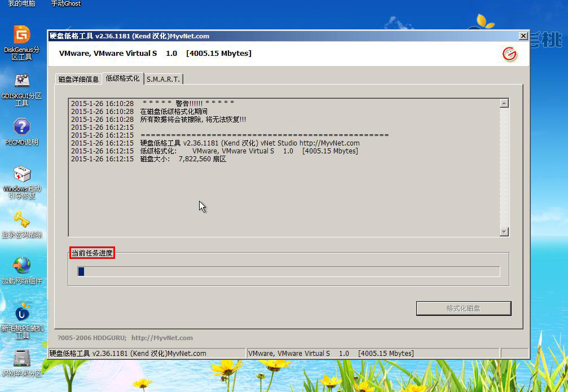The height and width of the screenshot is (392, 568).
Task: Select the 低级格式化 tab
Action: (x=123, y=78)
